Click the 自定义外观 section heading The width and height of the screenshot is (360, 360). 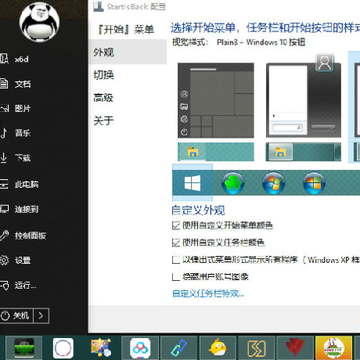(198, 210)
